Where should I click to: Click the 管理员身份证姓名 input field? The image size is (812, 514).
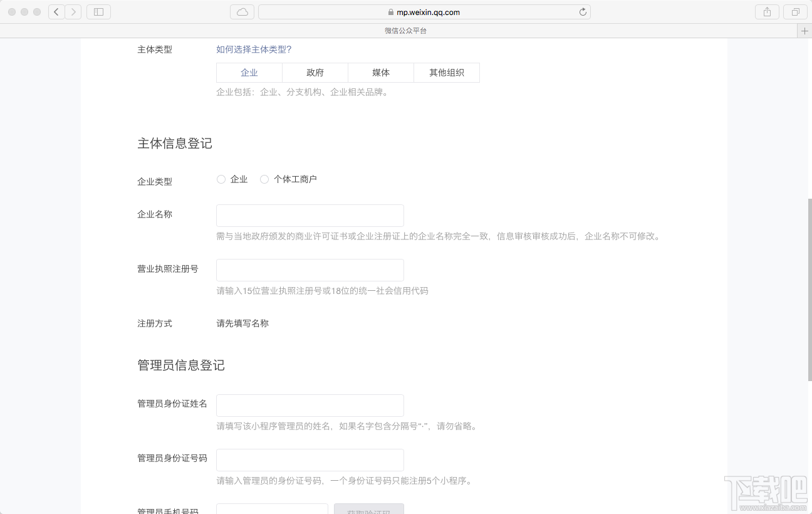pyautogui.click(x=310, y=406)
